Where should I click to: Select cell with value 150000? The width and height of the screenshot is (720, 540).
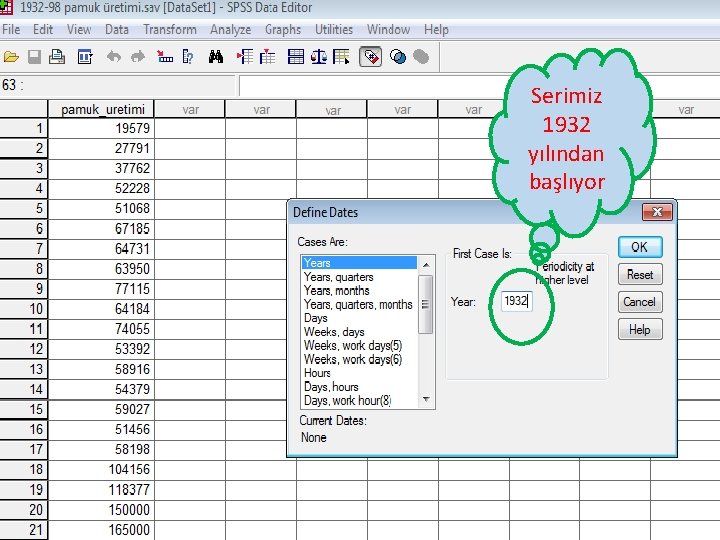[101, 510]
